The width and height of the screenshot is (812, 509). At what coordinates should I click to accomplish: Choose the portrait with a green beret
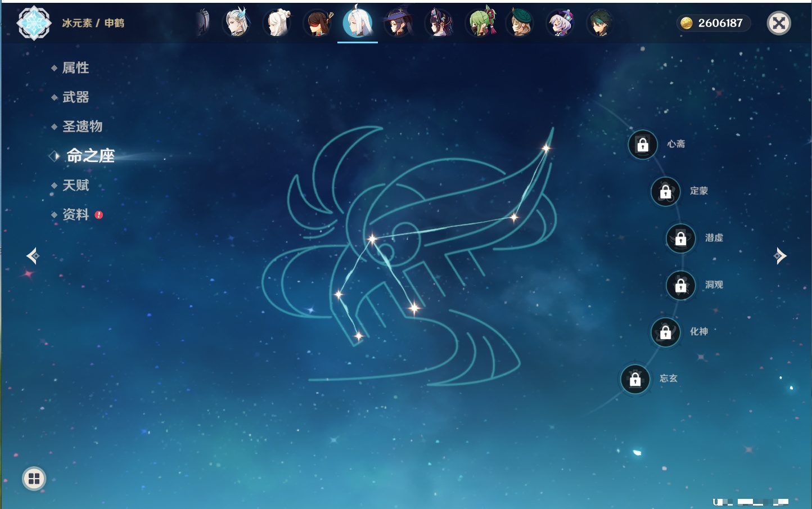pos(521,23)
